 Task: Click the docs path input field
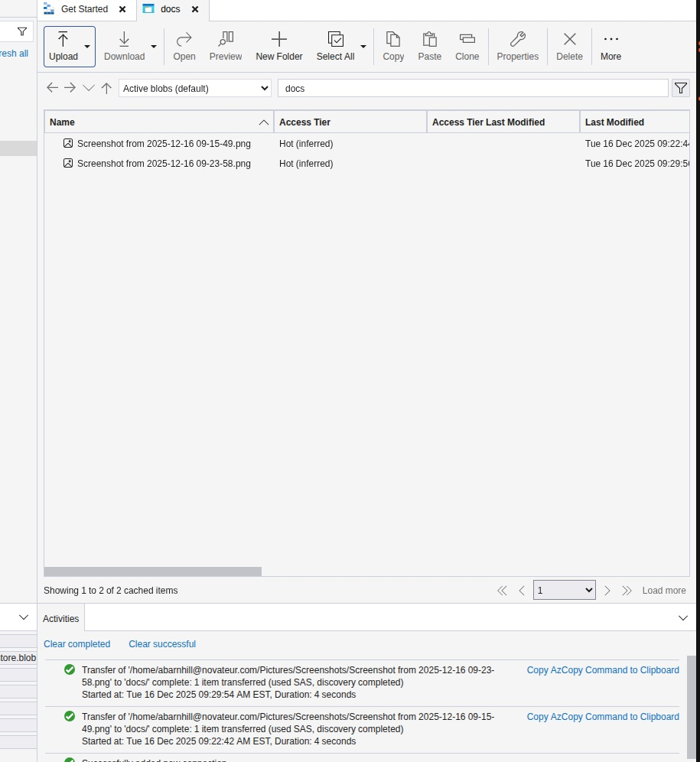click(473, 89)
